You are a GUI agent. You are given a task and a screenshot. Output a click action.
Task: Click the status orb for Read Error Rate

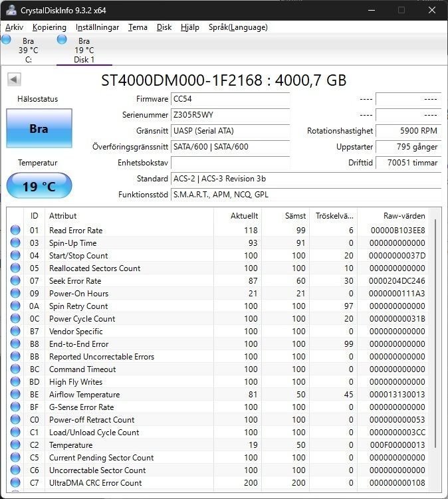(15, 231)
